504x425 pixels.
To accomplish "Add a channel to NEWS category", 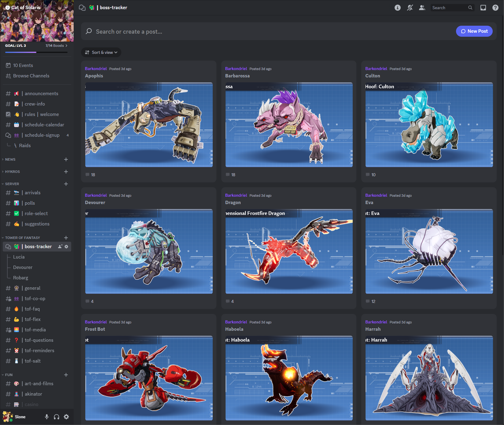I will pos(66,159).
